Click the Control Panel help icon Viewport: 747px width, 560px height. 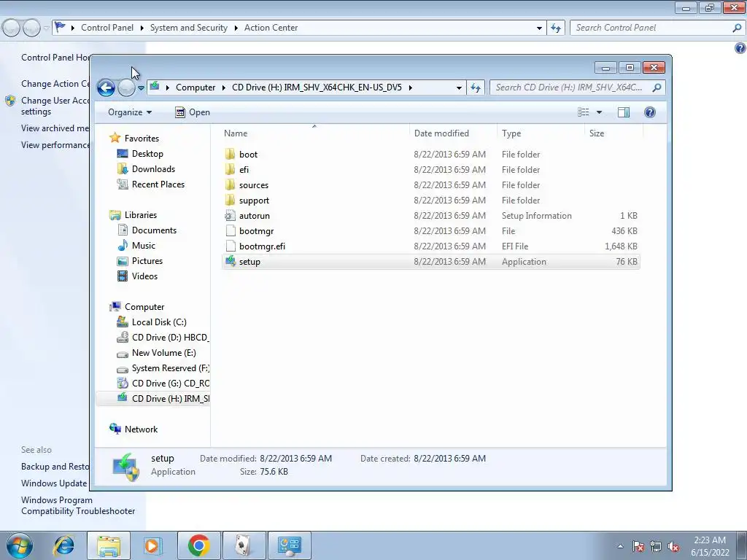[740, 47]
